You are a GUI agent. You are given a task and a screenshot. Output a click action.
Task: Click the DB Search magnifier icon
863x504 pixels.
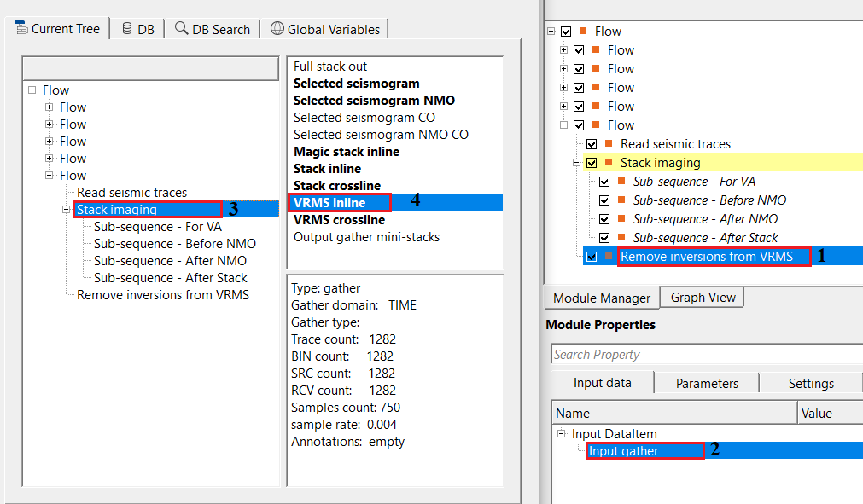coord(181,28)
